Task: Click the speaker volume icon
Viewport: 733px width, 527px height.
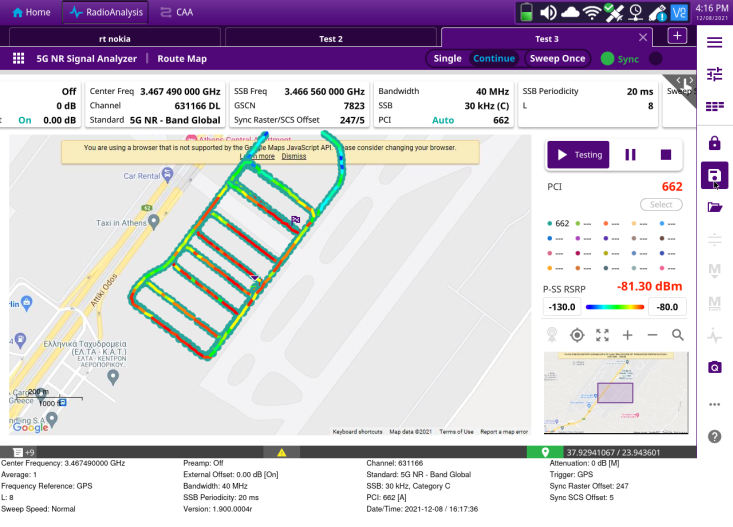Action: (548, 13)
